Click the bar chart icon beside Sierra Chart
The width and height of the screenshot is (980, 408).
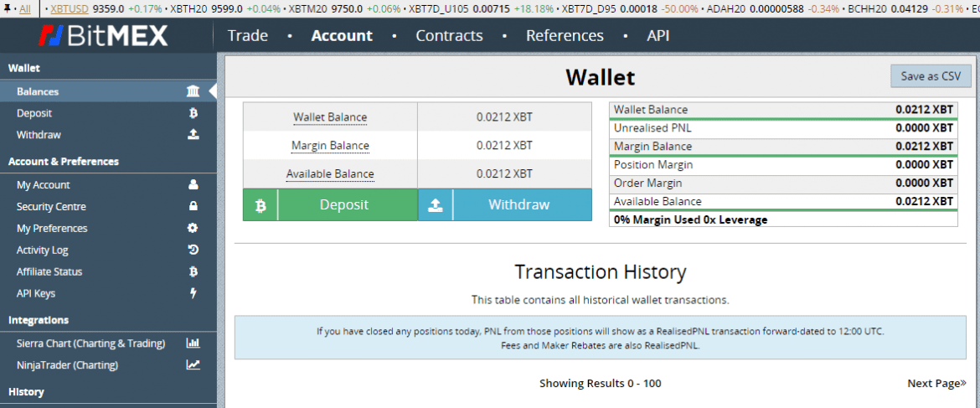pyautogui.click(x=193, y=343)
